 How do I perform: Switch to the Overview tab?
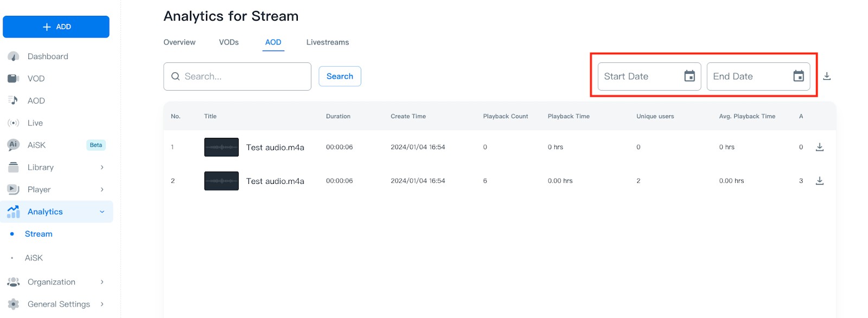tap(179, 42)
